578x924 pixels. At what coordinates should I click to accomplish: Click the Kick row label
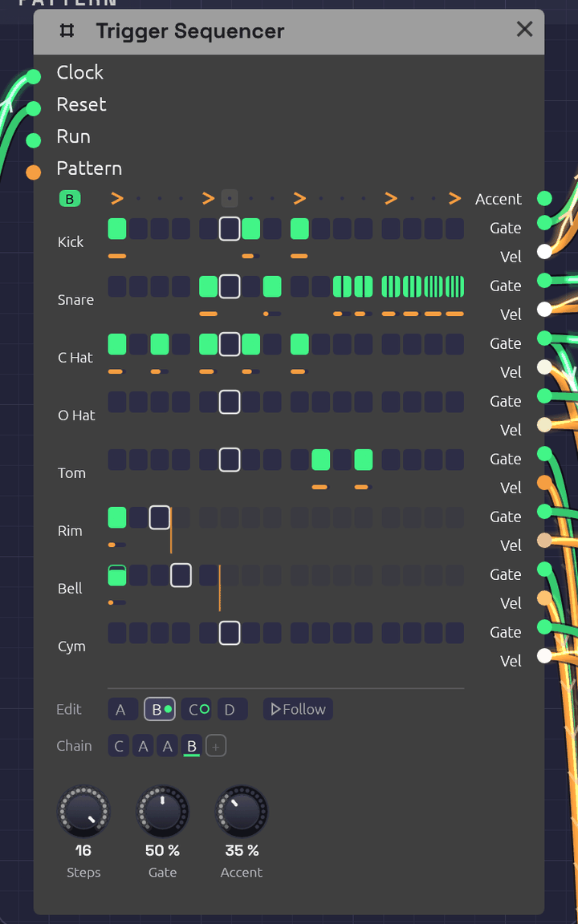tap(71, 242)
